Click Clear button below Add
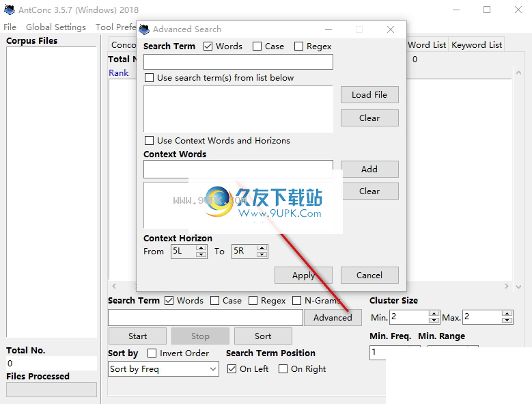 [369, 191]
